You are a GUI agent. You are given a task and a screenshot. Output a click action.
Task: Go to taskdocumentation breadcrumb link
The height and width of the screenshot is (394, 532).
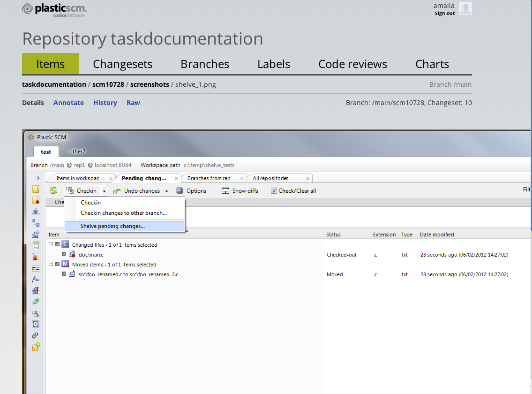tap(54, 84)
